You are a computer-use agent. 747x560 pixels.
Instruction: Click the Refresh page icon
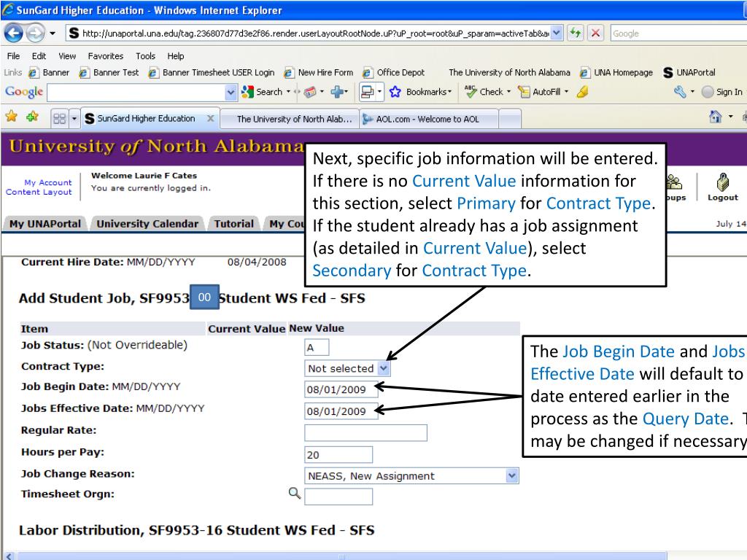click(576, 33)
